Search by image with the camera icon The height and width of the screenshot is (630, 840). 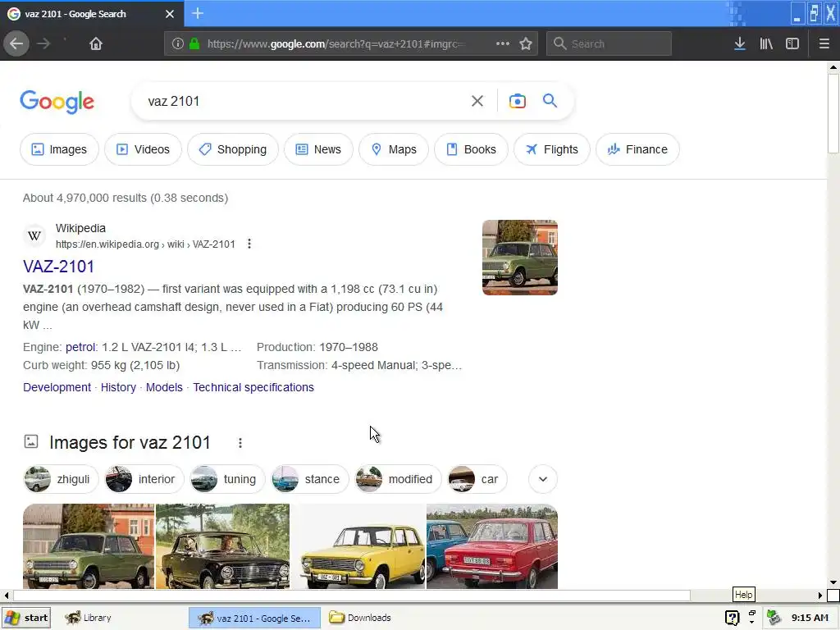[x=517, y=101]
